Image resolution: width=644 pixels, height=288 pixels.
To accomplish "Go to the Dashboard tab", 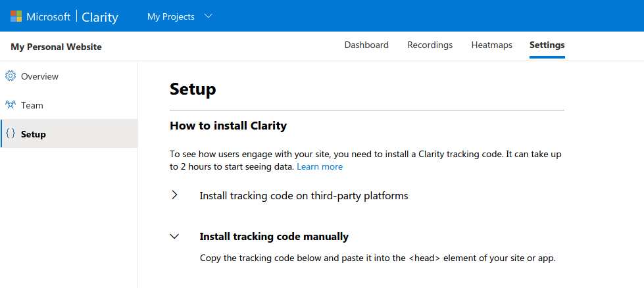I will [x=366, y=45].
